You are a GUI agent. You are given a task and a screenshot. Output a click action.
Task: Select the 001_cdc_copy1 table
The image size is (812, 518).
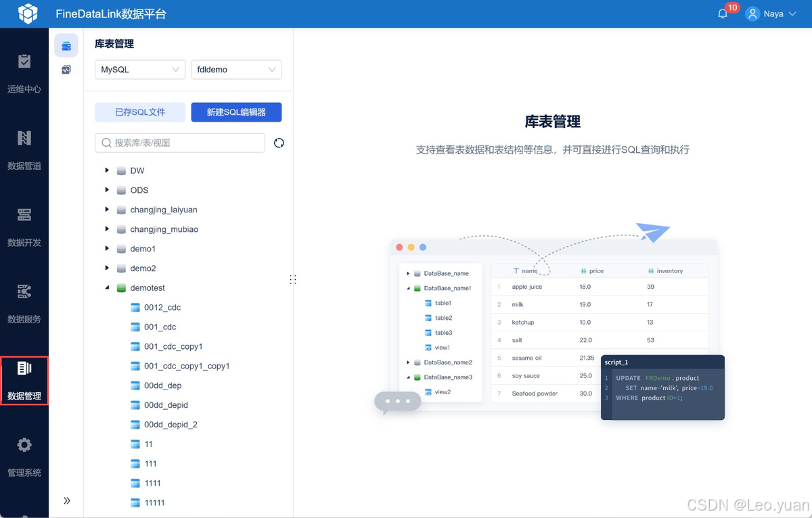(173, 347)
